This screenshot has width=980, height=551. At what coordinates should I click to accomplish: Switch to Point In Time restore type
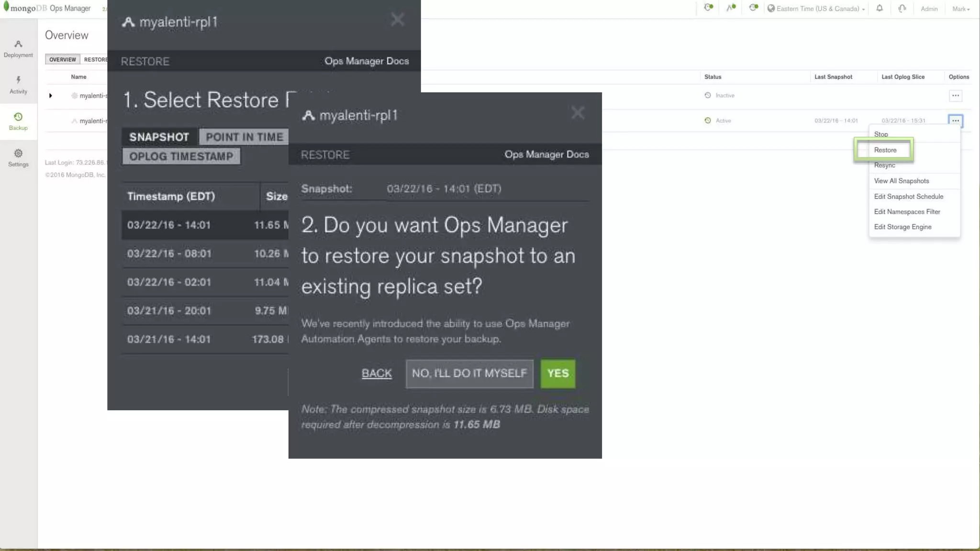(244, 137)
